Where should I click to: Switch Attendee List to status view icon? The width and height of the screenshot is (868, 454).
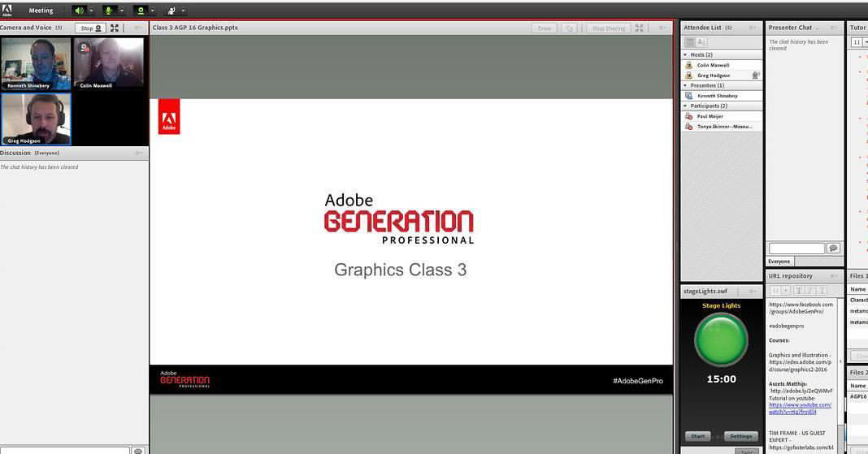(701, 42)
